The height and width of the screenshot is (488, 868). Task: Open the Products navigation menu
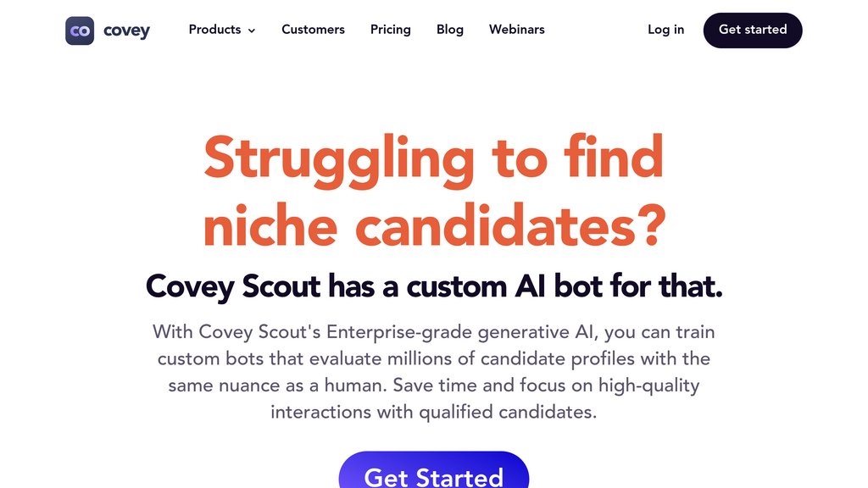tap(214, 30)
